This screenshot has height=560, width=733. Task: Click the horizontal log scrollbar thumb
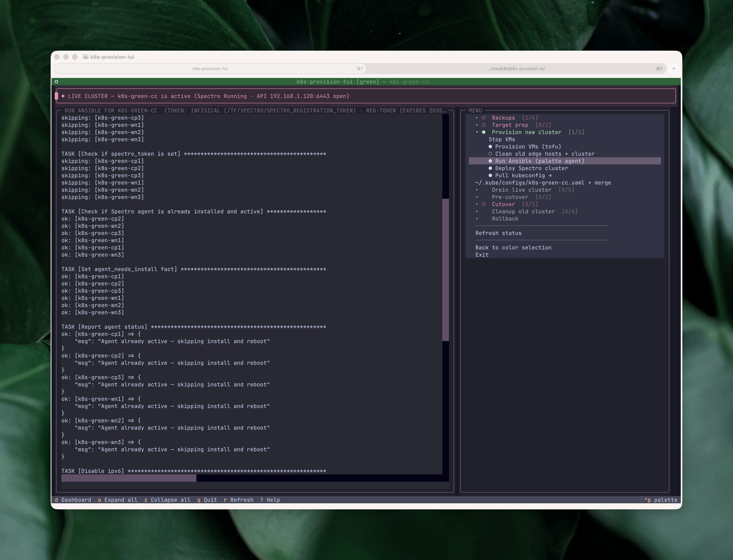129,478
